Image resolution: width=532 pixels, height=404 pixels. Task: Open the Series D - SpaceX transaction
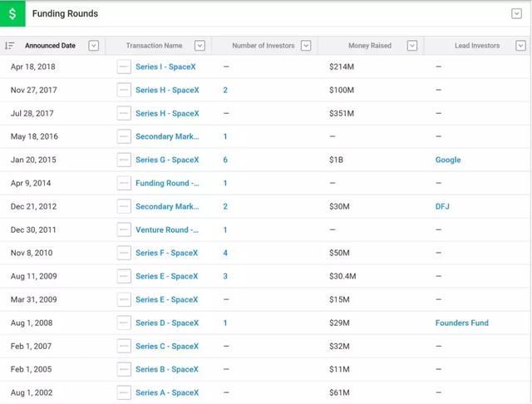click(x=167, y=323)
